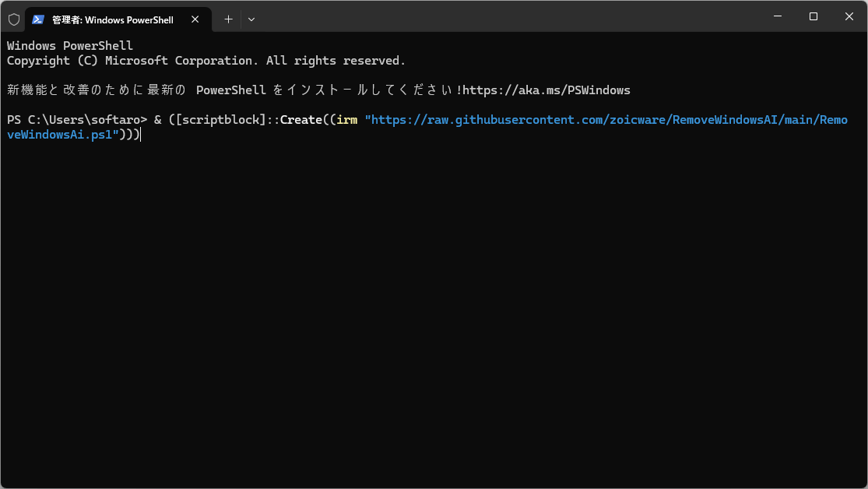Select the 管理者: Windows PowerShell tab
Screen dimensions: 868x489
pos(113,19)
